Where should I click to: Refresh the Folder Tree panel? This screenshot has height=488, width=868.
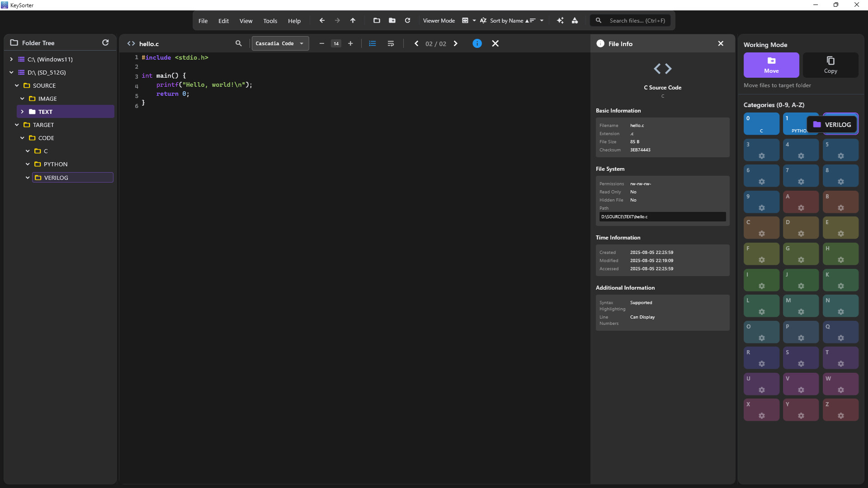(x=105, y=42)
